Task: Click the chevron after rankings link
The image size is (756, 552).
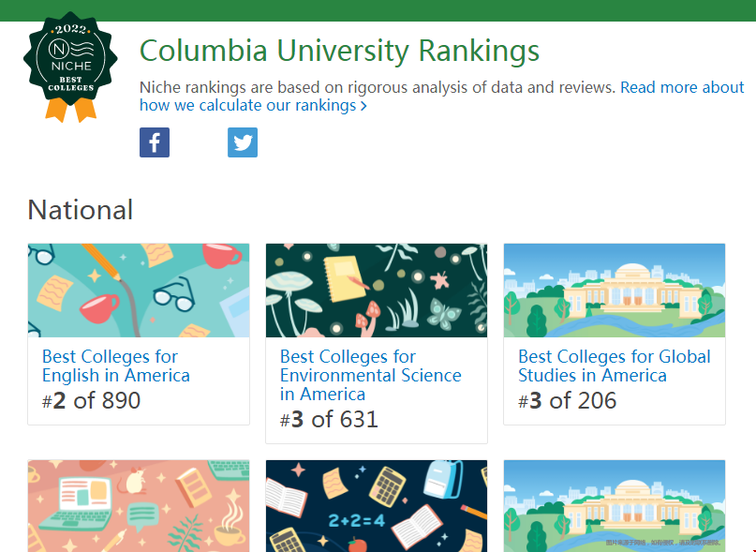Action: pos(363,106)
